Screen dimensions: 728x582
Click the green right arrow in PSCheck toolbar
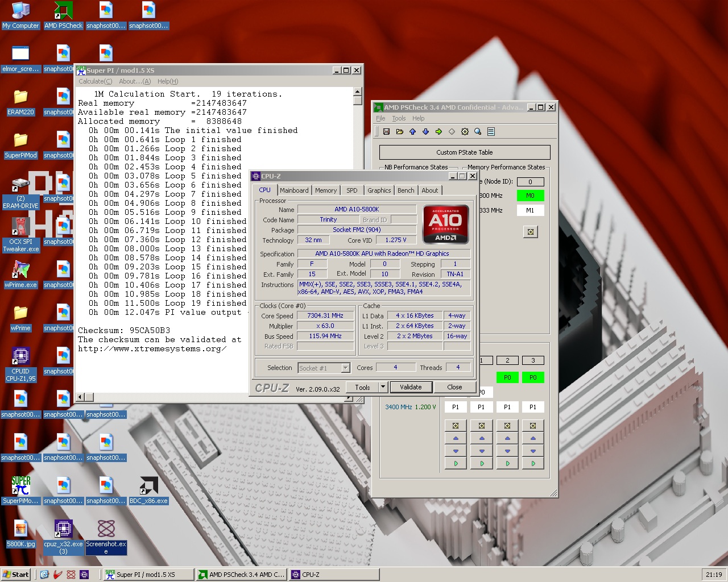coord(439,132)
